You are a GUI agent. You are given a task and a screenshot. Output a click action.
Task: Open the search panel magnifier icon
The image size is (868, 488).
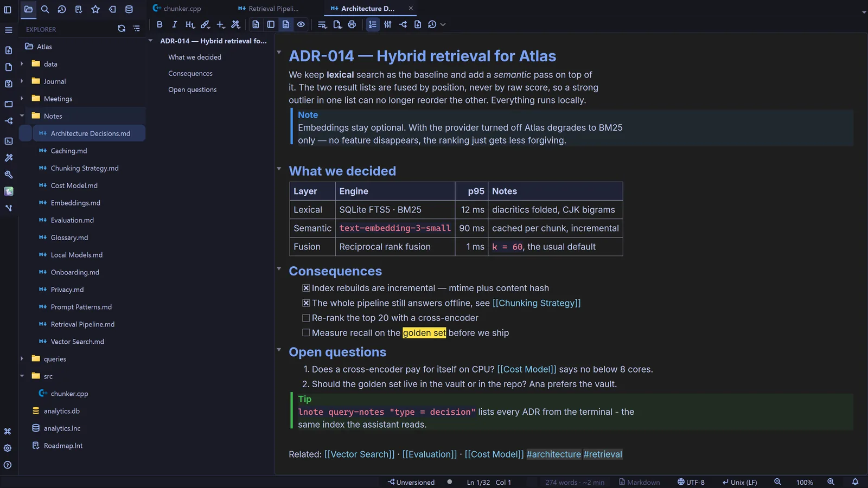[45, 9]
